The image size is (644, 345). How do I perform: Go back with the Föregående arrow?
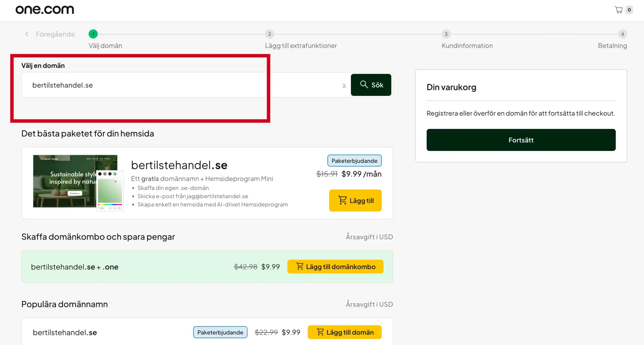pyautogui.click(x=27, y=34)
